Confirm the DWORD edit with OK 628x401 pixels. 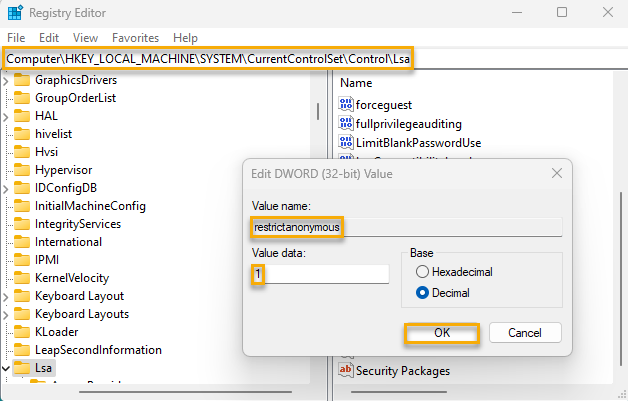pyautogui.click(x=441, y=333)
